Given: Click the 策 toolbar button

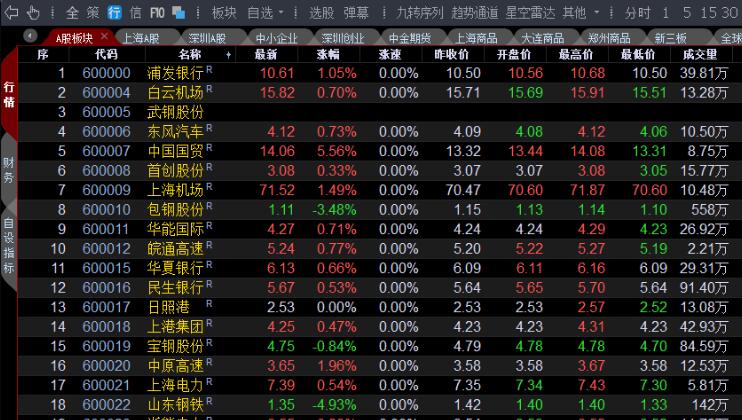Looking at the screenshot, I should coord(93,12).
